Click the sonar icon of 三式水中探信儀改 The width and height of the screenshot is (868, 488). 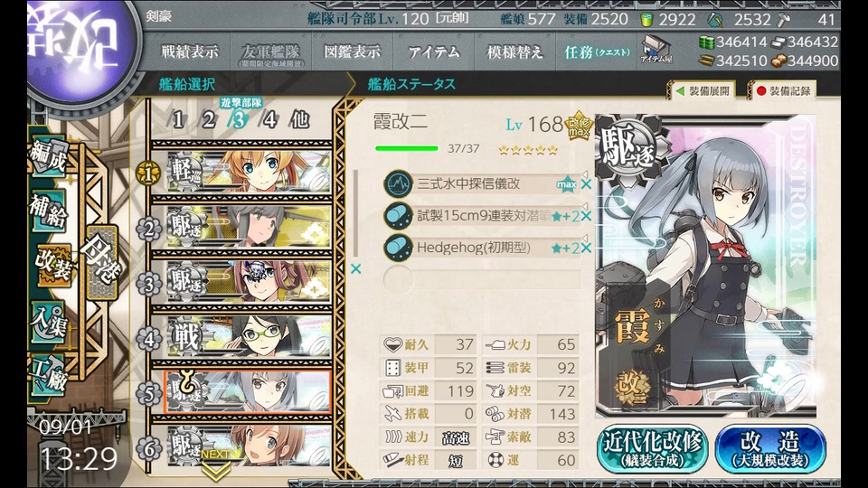pyautogui.click(x=398, y=183)
